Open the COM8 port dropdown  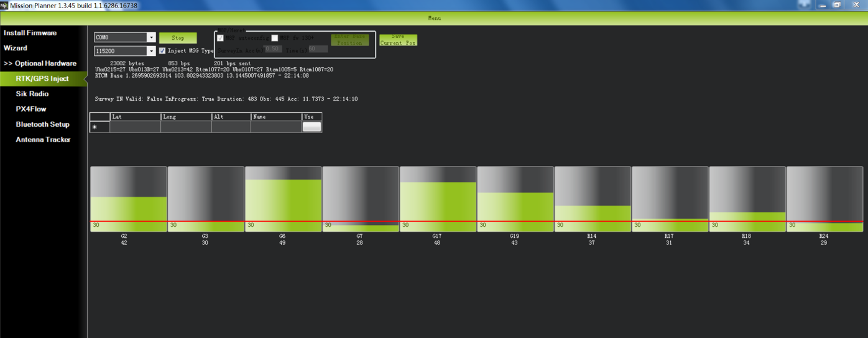(150, 38)
